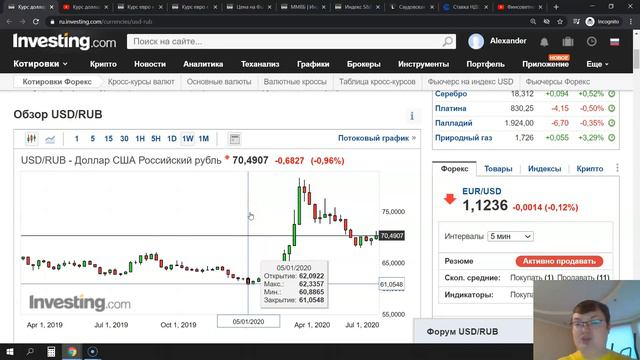Switch to the Товары tab

click(x=498, y=169)
